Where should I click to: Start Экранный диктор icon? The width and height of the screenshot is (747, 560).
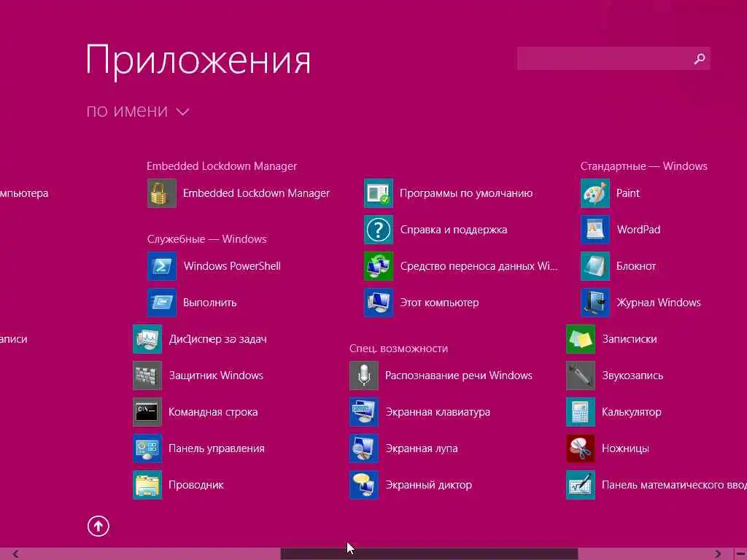click(x=364, y=485)
